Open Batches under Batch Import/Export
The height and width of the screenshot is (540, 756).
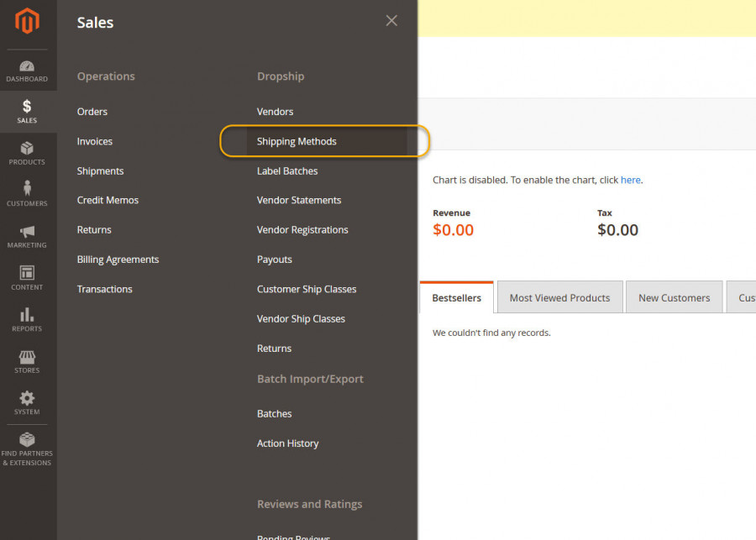pyautogui.click(x=275, y=414)
